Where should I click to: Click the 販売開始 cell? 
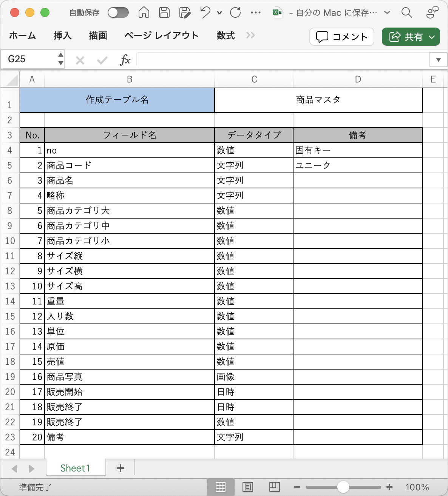point(130,392)
